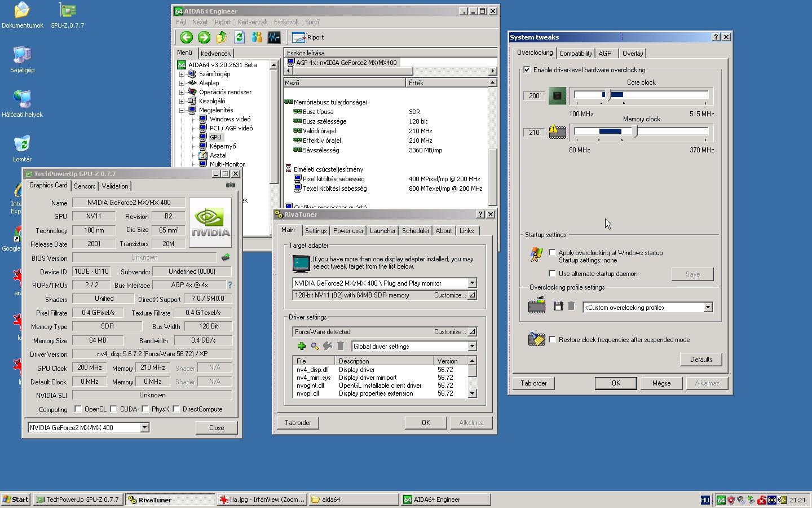Check DirectCompute box in GPU-Z

[176, 409]
